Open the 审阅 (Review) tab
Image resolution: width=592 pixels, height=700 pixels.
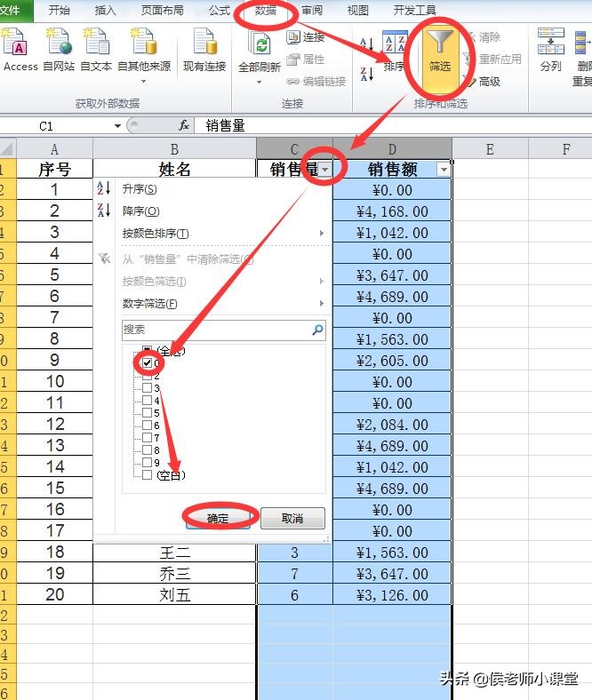tap(311, 10)
